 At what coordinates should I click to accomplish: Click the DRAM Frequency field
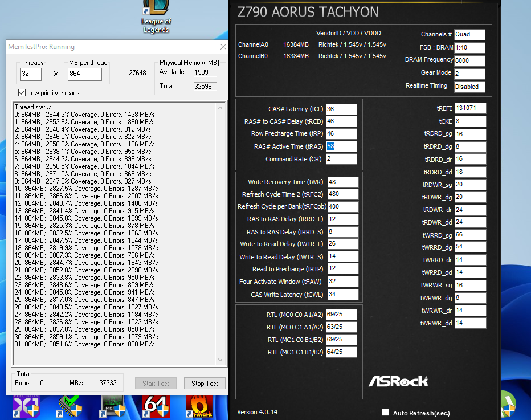coord(469,60)
